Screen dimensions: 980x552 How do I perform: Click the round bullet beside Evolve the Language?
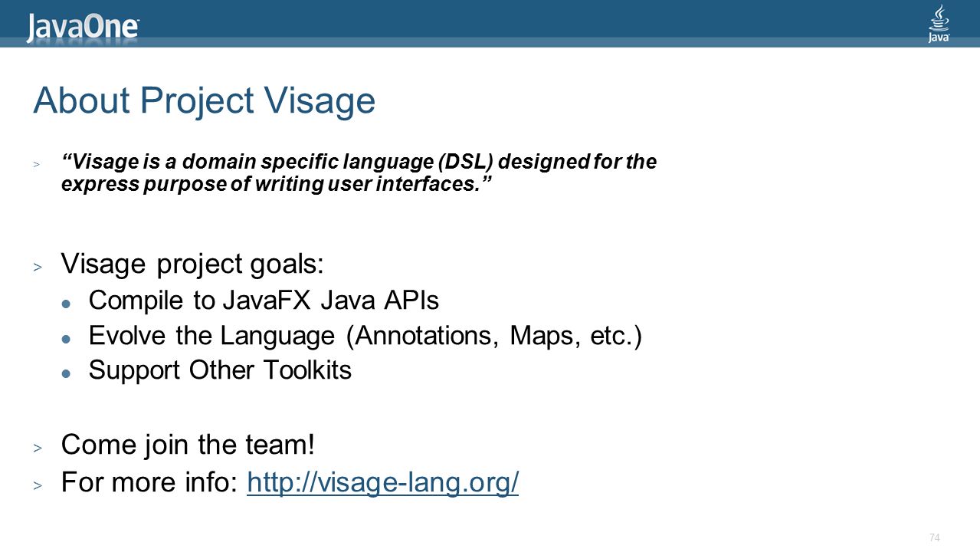tap(66, 338)
